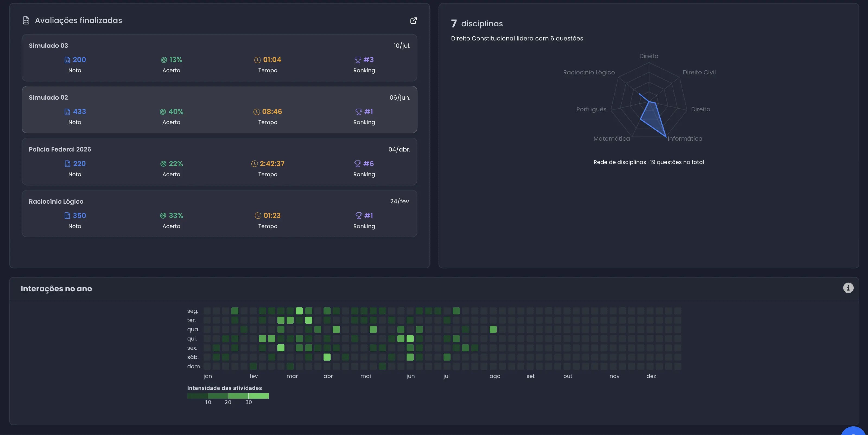Click the nota icon next to 350

67,216
